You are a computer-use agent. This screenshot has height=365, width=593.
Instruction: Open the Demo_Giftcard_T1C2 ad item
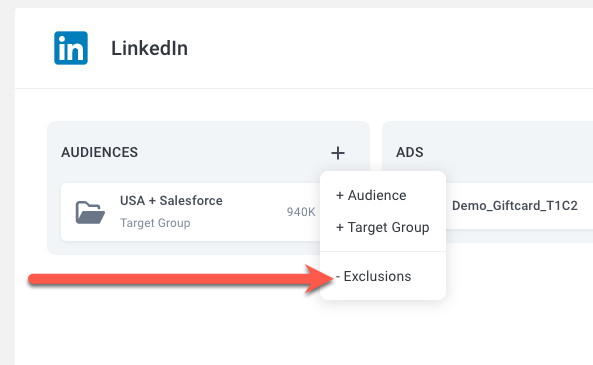point(515,206)
